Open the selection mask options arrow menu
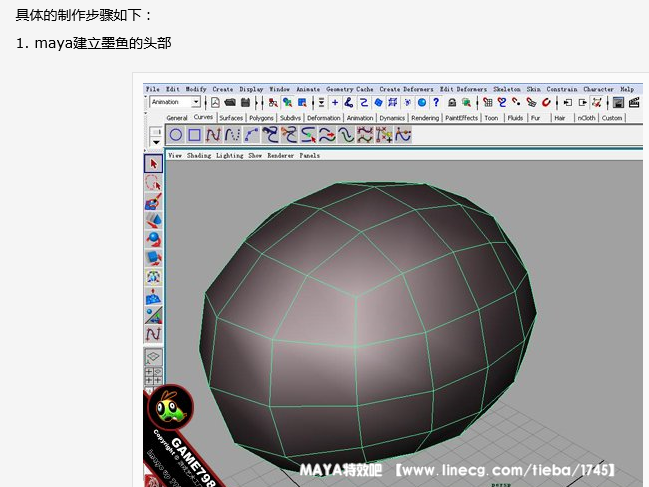This screenshot has width=649, height=487. pos(321,102)
